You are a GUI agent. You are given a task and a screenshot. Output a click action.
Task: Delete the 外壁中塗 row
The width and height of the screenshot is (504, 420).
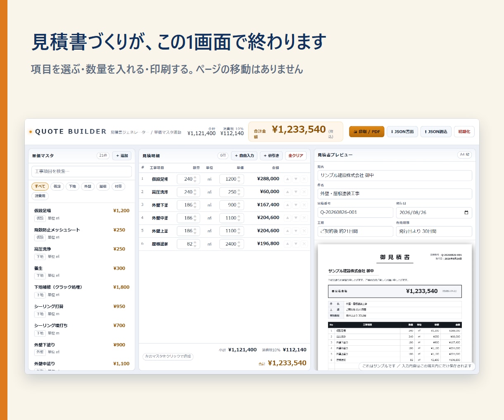pos(304,218)
